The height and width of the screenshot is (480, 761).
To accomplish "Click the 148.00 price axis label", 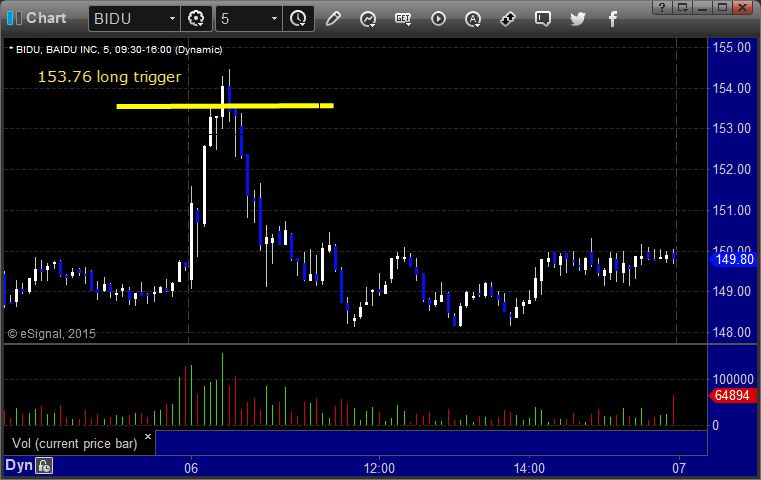I will tap(731, 332).
